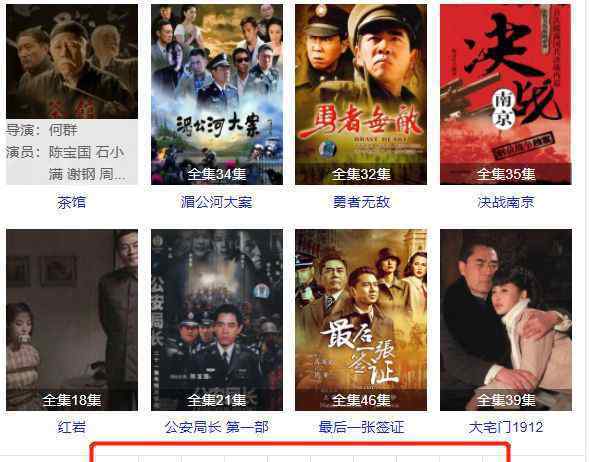Viewport: 589px width, 462px height.
Task: Open the 大宅门1912 poster thumbnail
Action: pyautogui.click(x=506, y=320)
